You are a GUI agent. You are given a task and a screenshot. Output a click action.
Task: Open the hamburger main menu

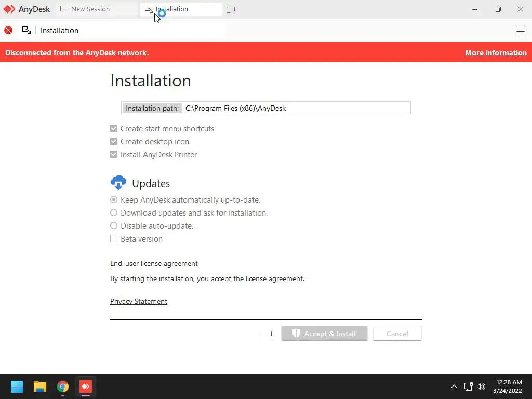point(520,30)
